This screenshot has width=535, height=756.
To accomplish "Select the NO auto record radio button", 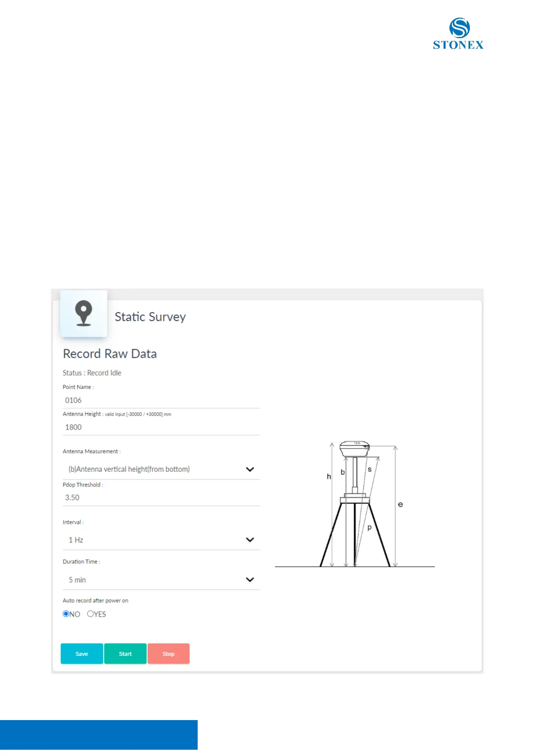I will (66, 614).
